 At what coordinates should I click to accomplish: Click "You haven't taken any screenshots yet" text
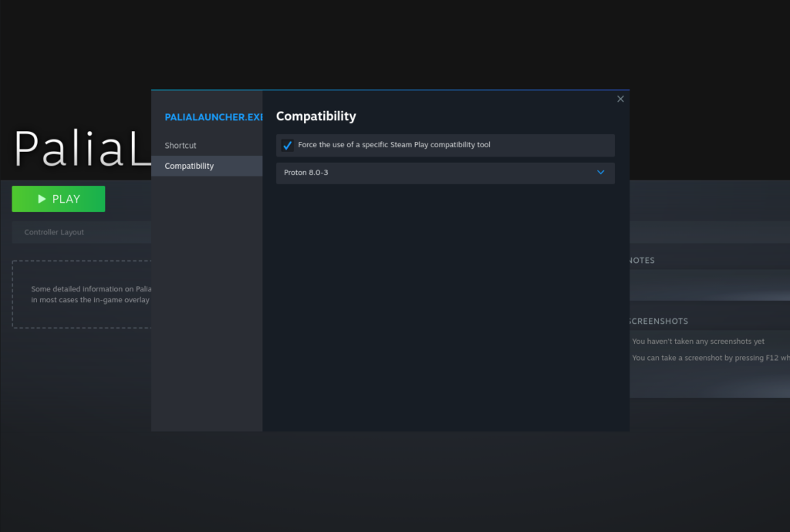tap(697, 342)
